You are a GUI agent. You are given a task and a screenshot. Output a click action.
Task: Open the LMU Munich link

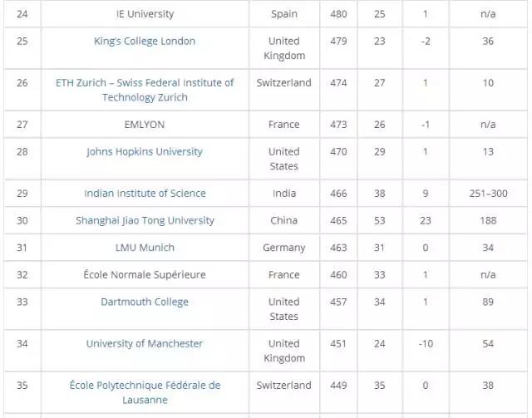145,248
